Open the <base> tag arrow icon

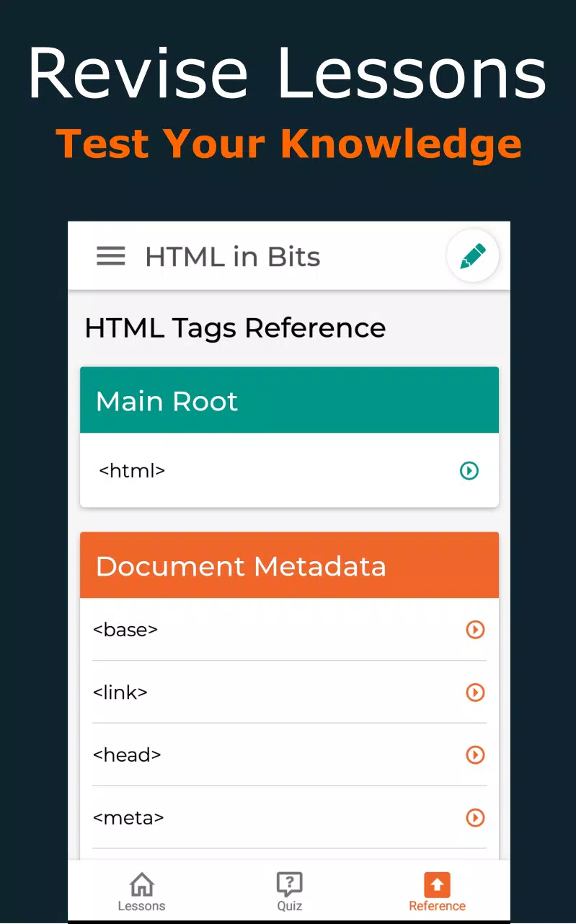475,630
